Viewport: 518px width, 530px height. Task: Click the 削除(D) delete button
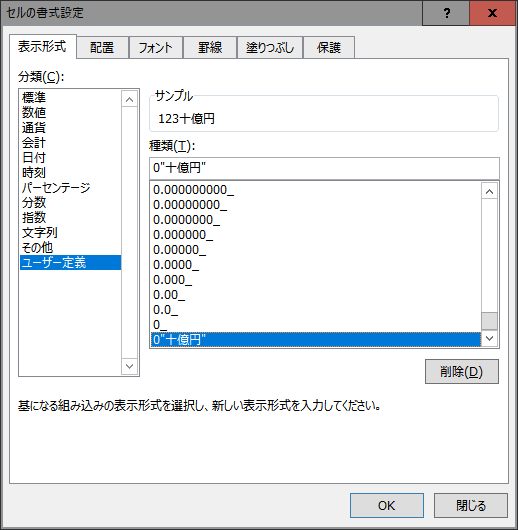pyautogui.click(x=462, y=371)
